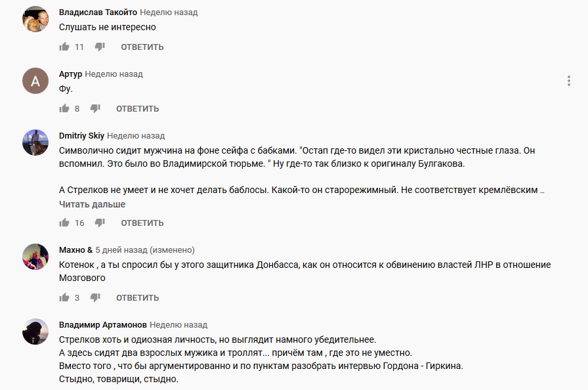Image resolution: width=588 pixels, height=390 pixels.
Task: Expand Dmitriy Skiy's comment with Читать дальше
Action: point(92,204)
